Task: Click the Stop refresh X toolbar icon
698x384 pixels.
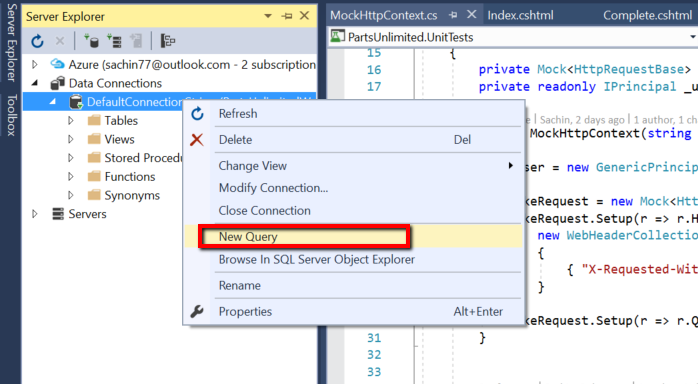Action: [x=60, y=41]
